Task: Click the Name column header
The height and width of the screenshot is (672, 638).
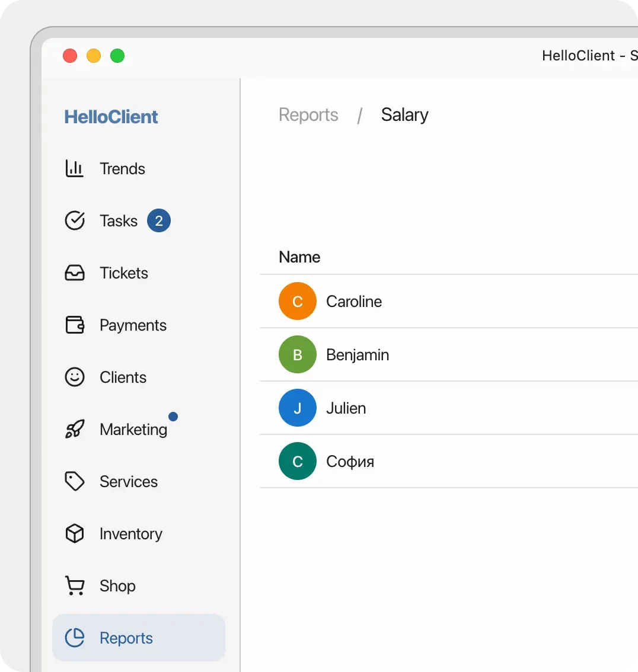Action: (299, 257)
